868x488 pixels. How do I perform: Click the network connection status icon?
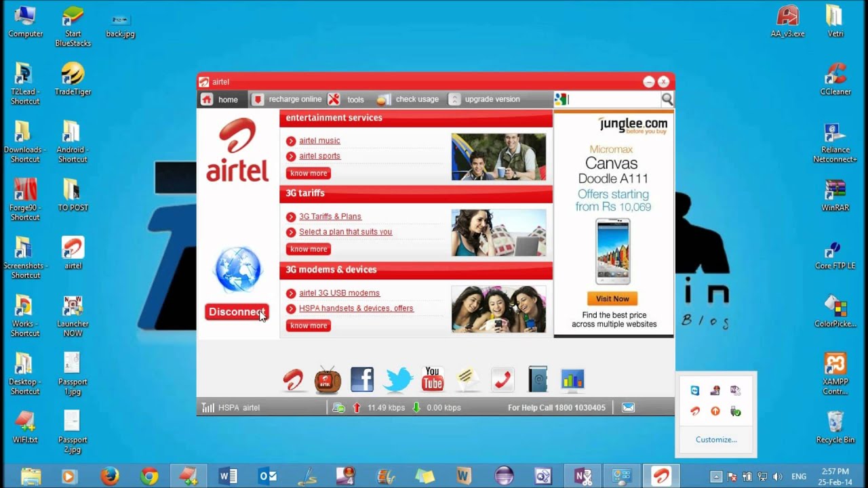[x=338, y=407]
